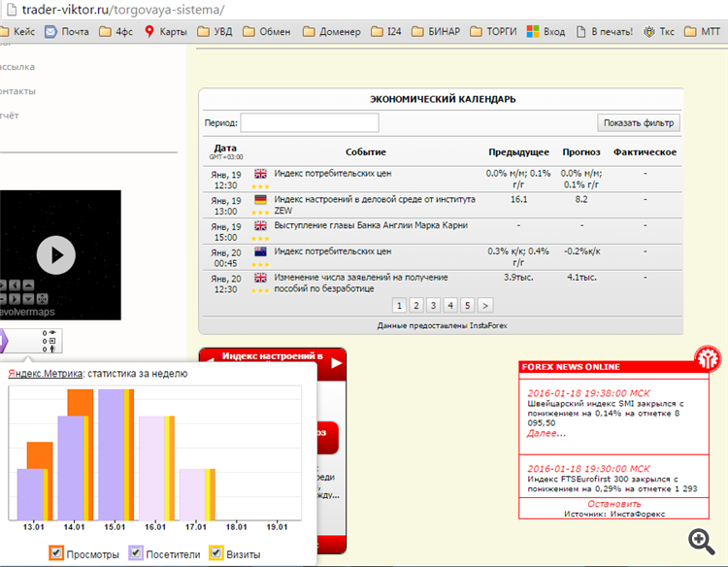Click the Фактическое column header
This screenshot has width=728, height=567.
[645, 152]
